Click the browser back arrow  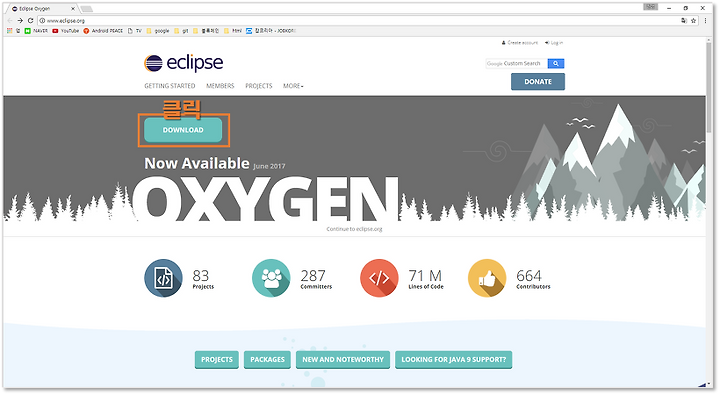pyautogui.click(x=10, y=21)
